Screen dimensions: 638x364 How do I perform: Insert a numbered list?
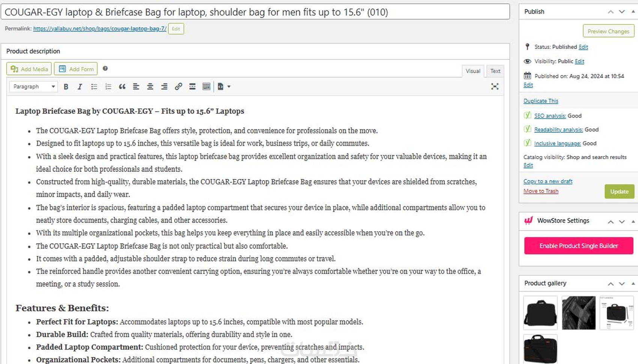pos(108,87)
